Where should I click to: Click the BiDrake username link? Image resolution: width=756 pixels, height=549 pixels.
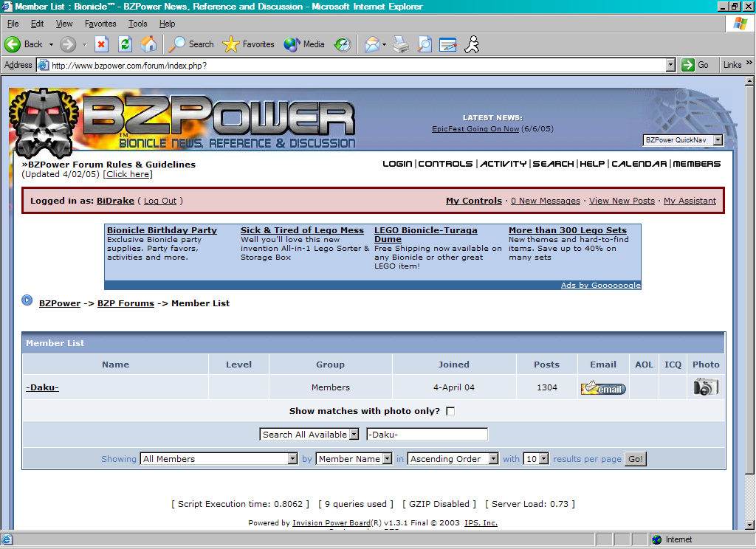click(115, 201)
